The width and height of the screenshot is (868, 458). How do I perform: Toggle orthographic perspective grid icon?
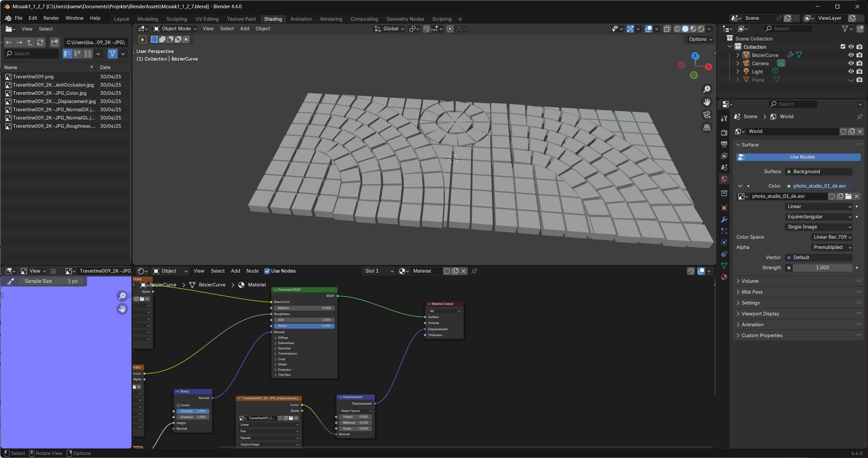tap(707, 128)
